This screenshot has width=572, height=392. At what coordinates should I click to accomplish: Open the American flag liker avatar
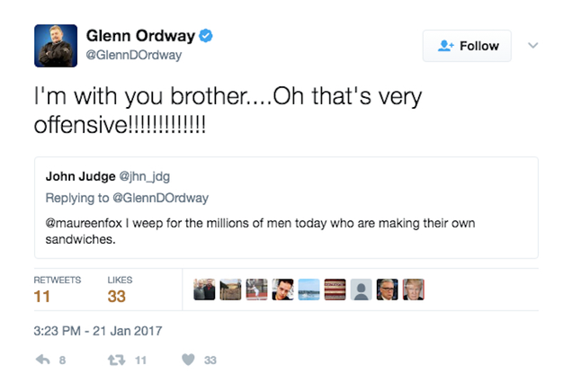pyautogui.click(x=335, y=290)
